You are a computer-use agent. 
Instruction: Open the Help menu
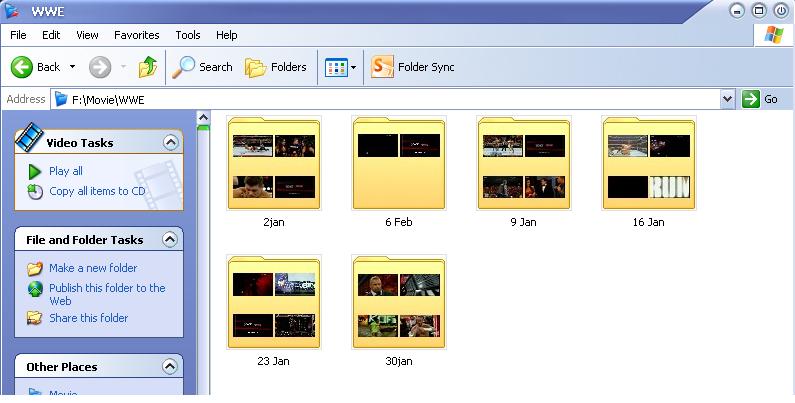(226, 35)
